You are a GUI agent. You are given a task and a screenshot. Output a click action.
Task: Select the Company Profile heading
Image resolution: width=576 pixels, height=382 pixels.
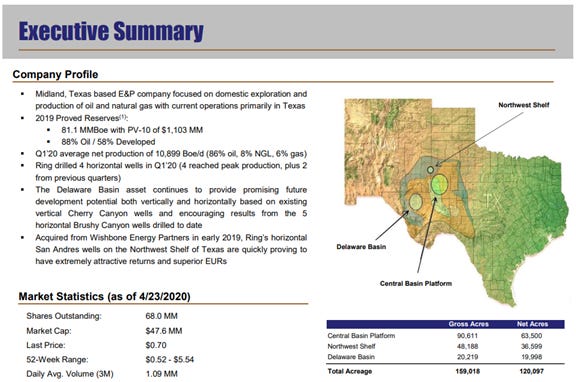(x=55, y=75)
